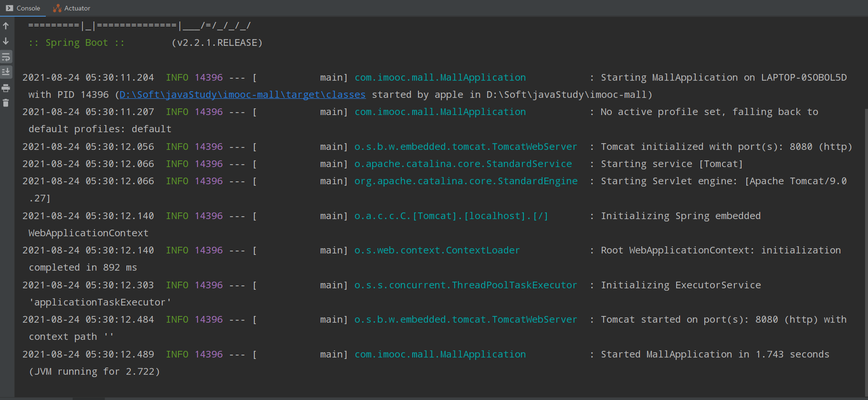Click the Down the Stack Trace arrow

pos(6,41)
